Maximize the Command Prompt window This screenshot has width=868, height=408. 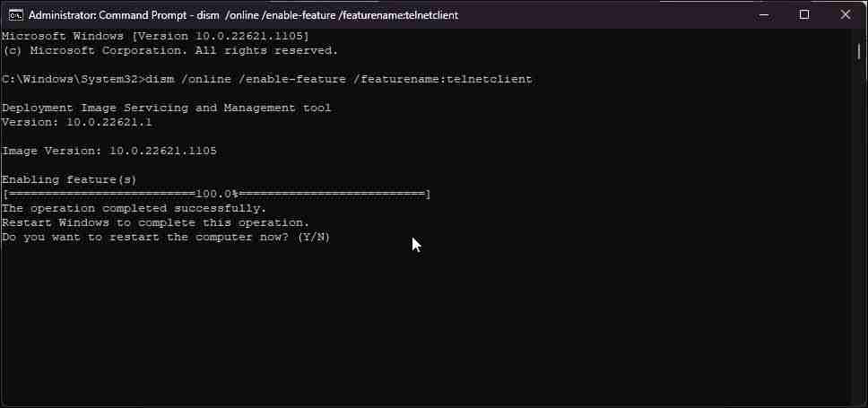pos(804,14)
